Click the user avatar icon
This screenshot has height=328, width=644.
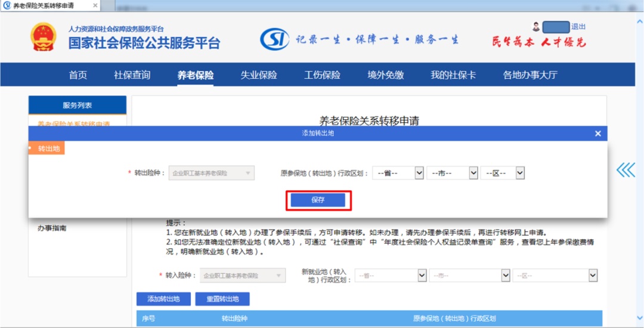point(536,27)
